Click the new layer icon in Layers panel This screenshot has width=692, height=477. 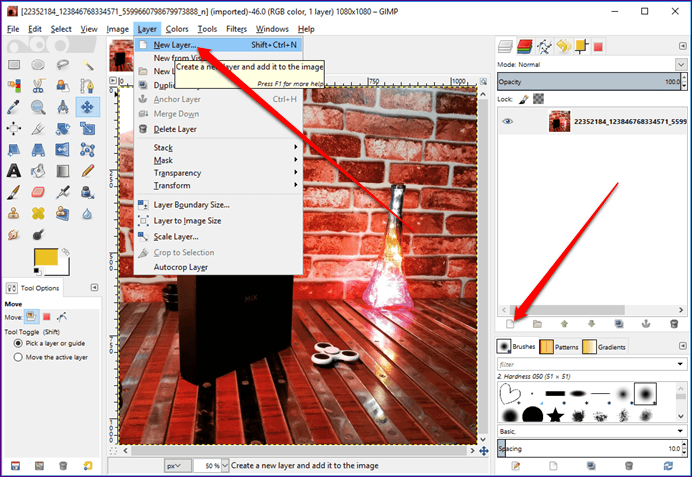pos(510,324)
